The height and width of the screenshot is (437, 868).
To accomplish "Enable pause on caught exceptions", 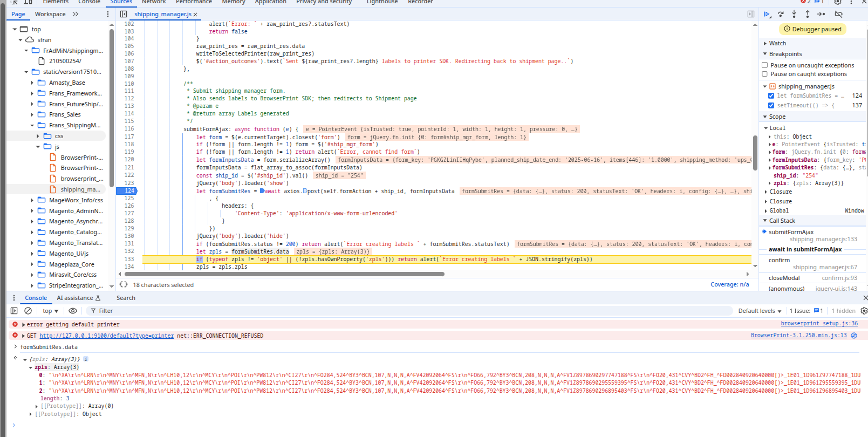I will pos(764,74).
